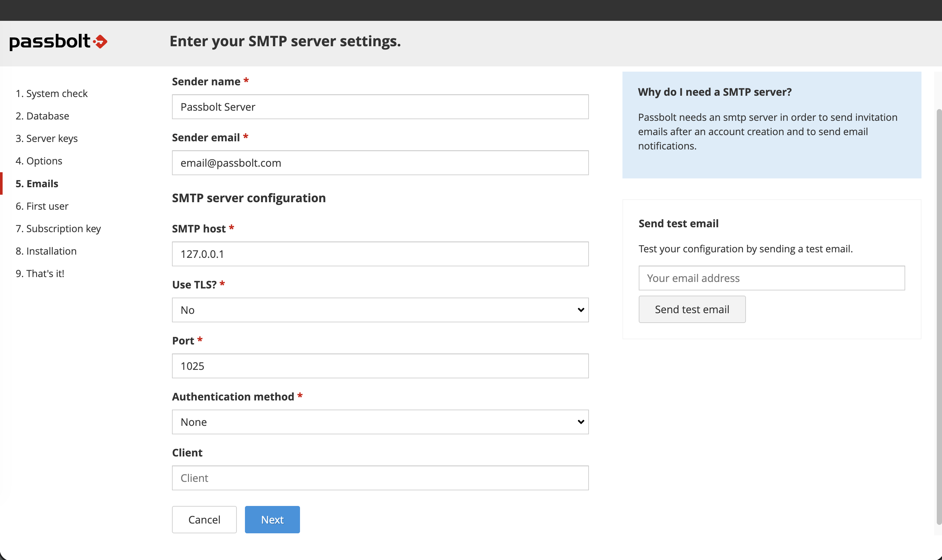Click Send test email button
This screenshot has width=942, height=560.
pos(692,309)
